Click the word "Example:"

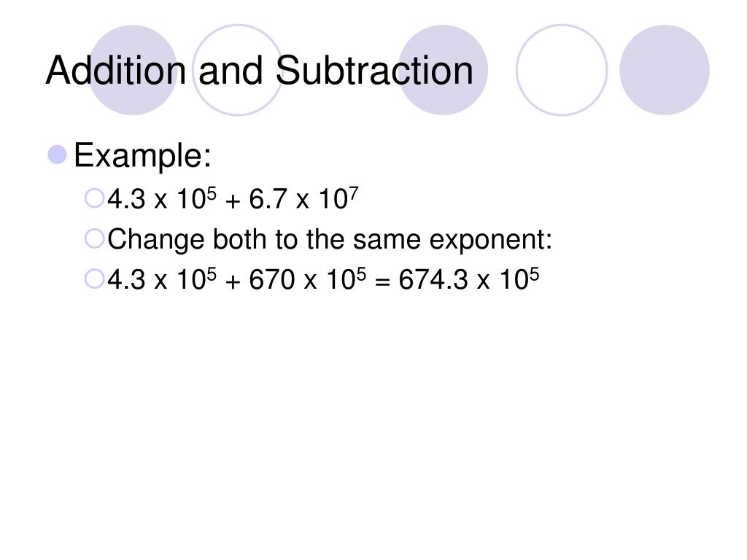point(142,156)
